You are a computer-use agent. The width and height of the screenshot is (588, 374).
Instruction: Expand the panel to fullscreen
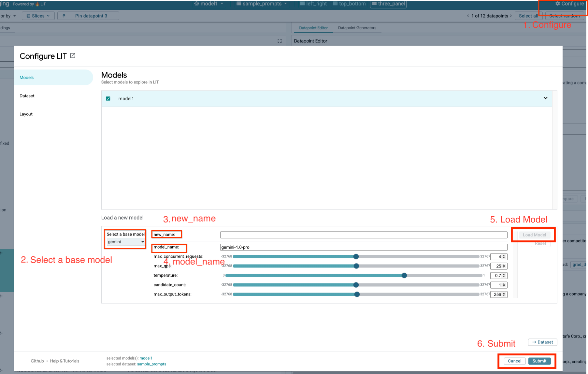(280, 40)
